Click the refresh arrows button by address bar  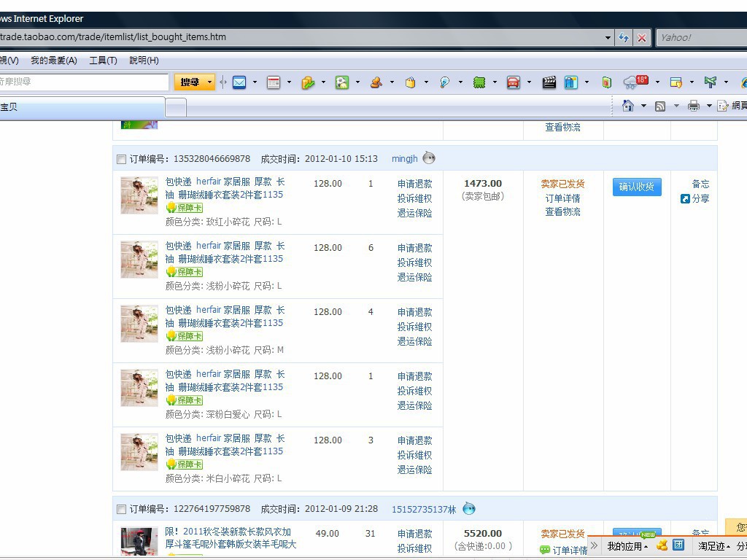click(624, 38)
